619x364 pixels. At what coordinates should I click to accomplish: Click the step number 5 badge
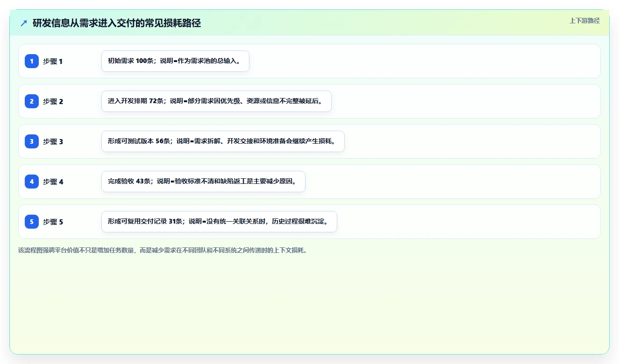(32, 222)
